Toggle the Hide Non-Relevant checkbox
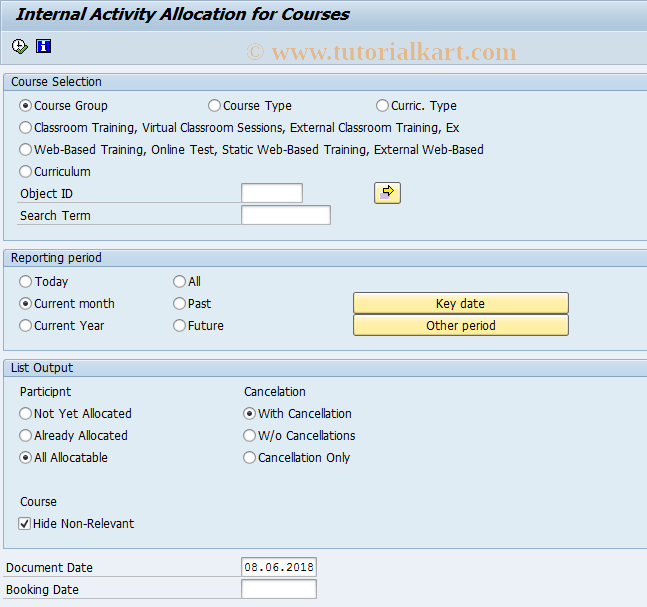The height and width of the screenshot is (607, 647). click(24, 524)
